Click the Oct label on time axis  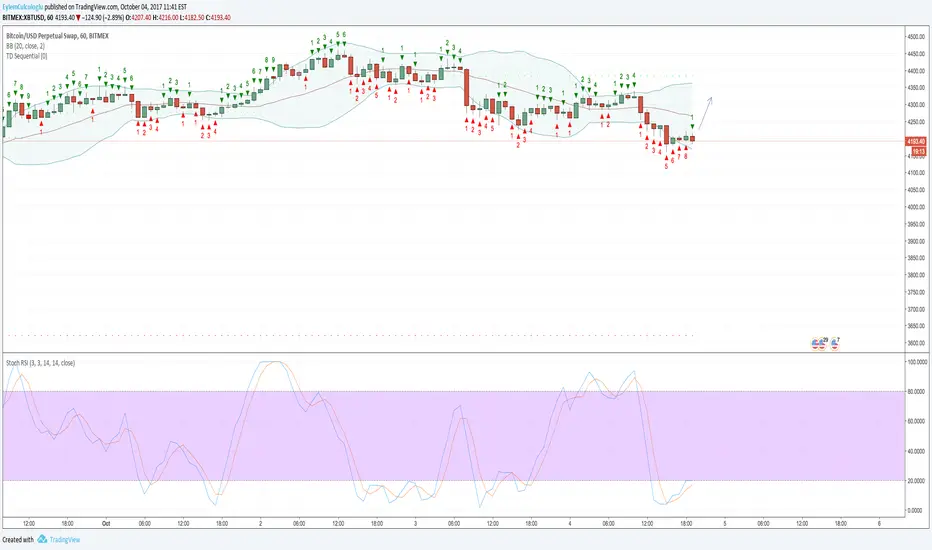[106, 523]
